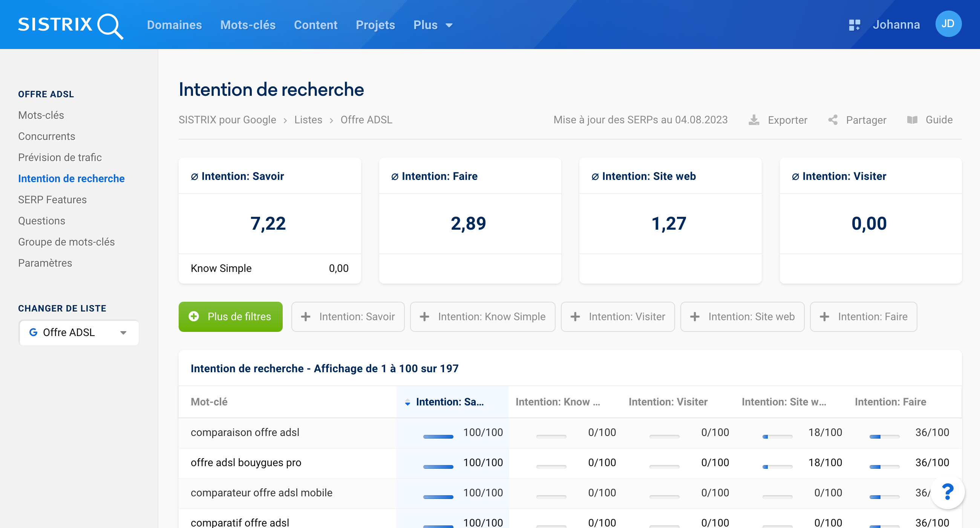The height and width of the screenshot is (528, 980).
Task: Sort by Intention: Faire column header
Action: (890, 402)
